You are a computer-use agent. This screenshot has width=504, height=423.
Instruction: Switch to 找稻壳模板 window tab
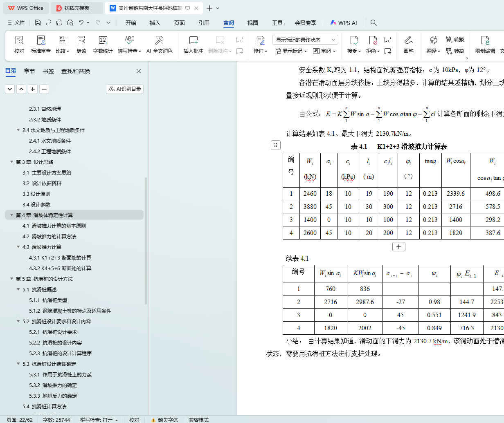pyautogui.click(x=77, y=8)
